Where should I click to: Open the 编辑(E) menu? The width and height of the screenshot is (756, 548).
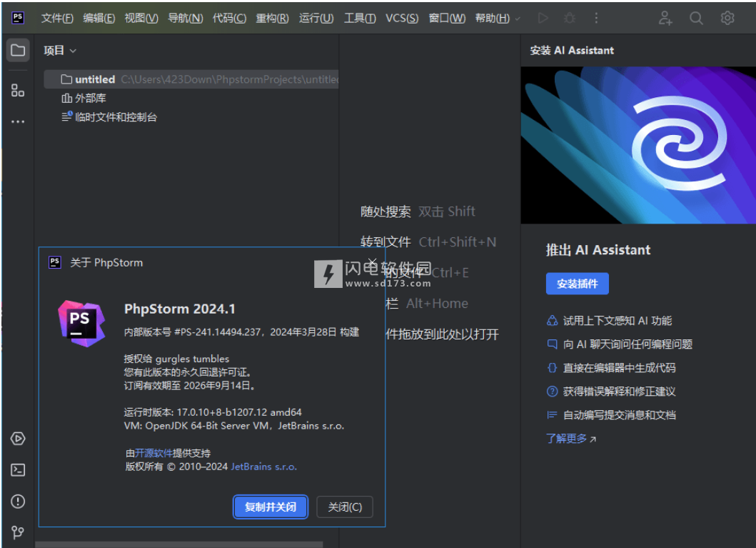tap(99, 18)
